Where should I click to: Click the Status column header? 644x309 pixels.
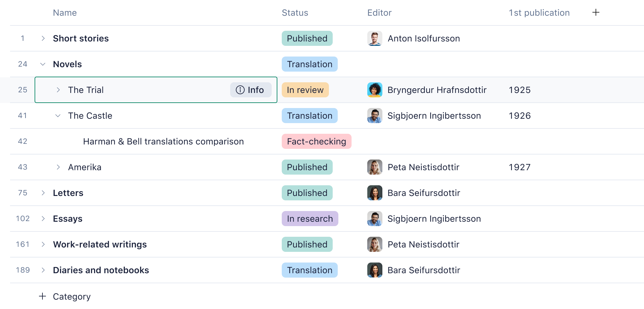click(x=295, y=13)
